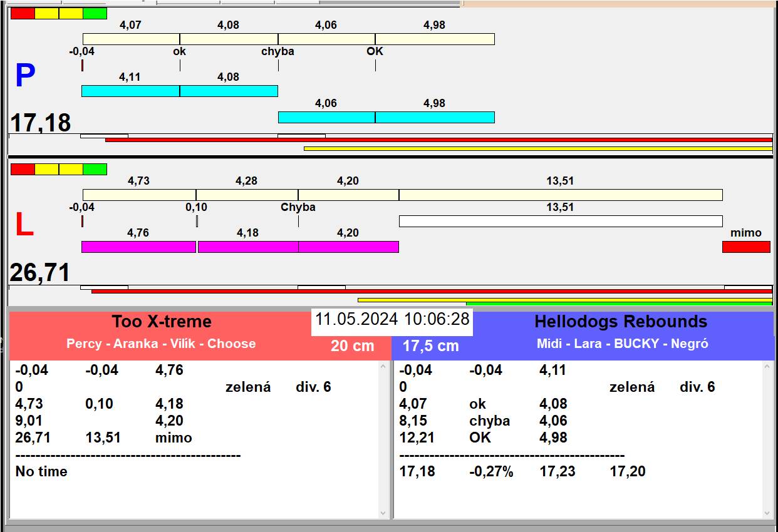Click the green start light in lane P
The height and width of the screenshot is (532, 778).
point(95,14)
